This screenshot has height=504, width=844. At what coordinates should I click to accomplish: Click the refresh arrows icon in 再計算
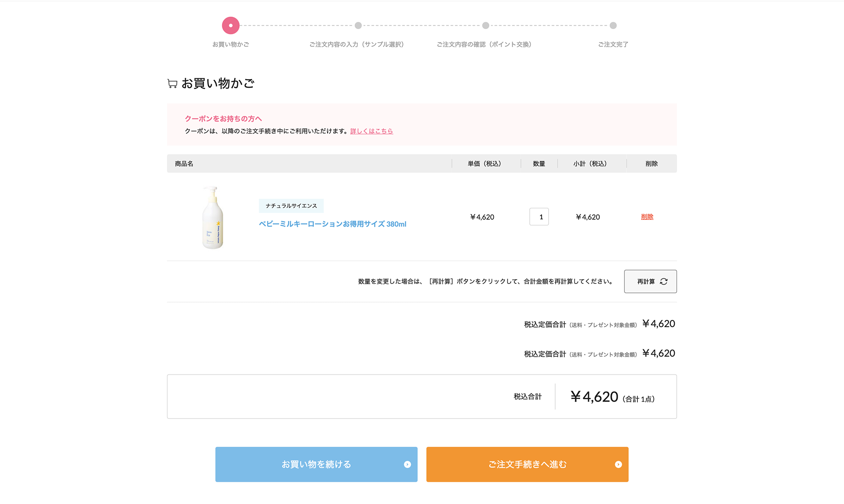tap(664, 281)
